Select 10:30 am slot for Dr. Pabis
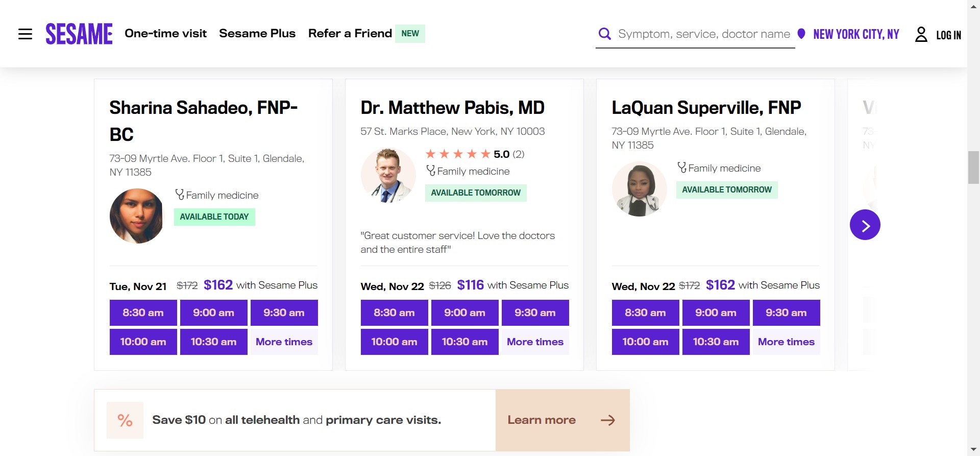980x456 pixels. click(464, 342)
